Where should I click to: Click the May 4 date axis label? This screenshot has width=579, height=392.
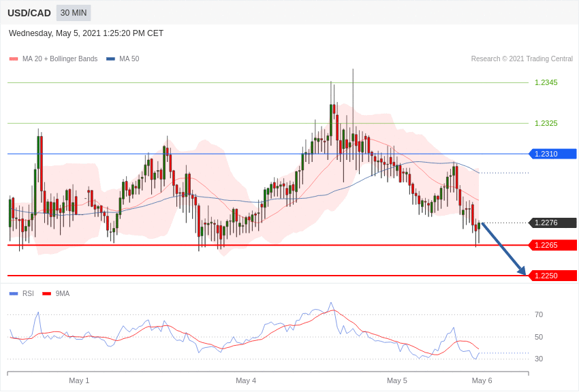[x=246, y=380]
